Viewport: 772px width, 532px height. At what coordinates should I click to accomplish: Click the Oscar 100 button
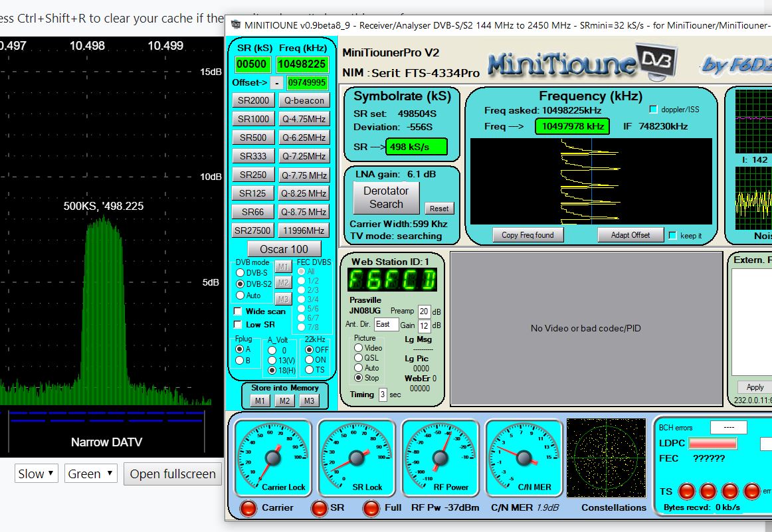284,249
